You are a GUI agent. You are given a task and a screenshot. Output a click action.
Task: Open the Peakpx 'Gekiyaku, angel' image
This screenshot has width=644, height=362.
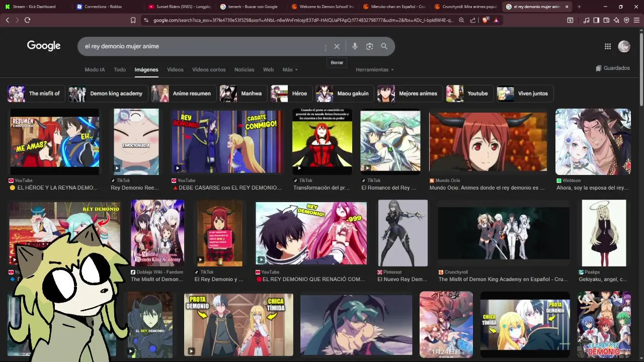coord(604,233)
